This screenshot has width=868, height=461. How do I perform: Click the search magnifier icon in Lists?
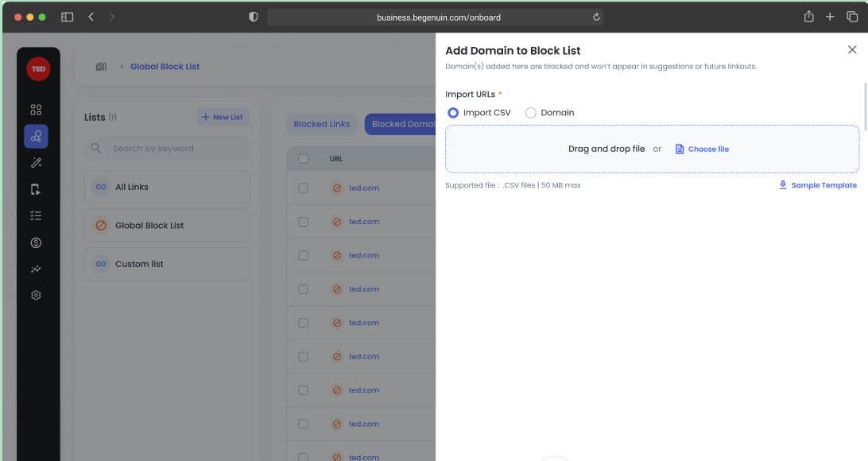click(95, 149)
